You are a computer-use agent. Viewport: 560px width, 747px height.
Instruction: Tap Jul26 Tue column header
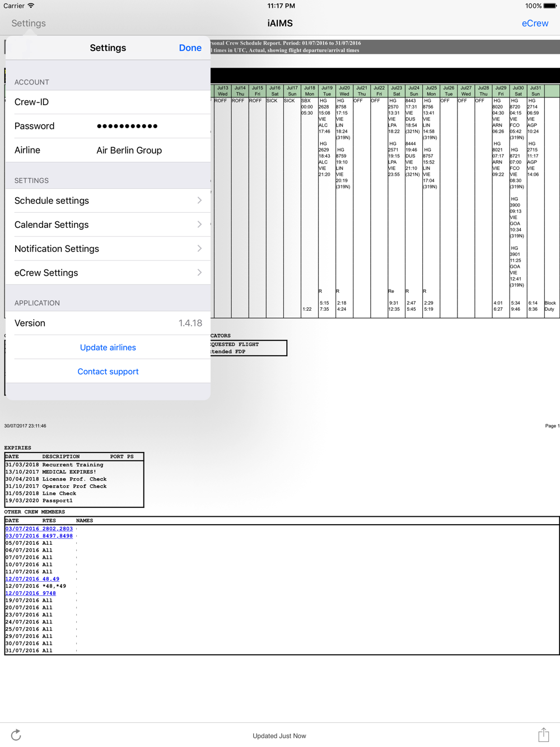449,91
